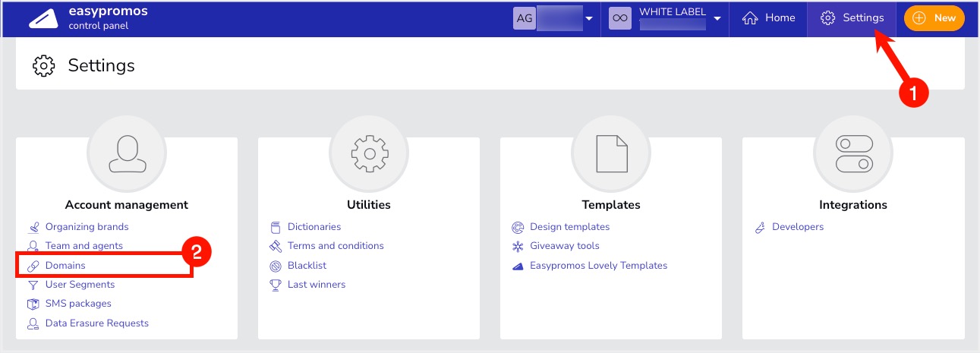The width and height of the screenshot is (980, 353).
Task: Click the funnel icon beside User Segments
Action: tap(33, 285)
